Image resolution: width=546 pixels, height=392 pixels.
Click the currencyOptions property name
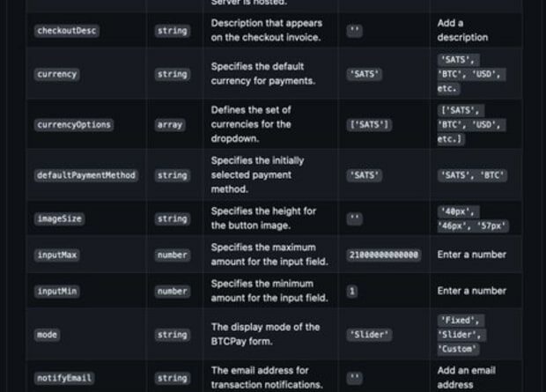74,125
